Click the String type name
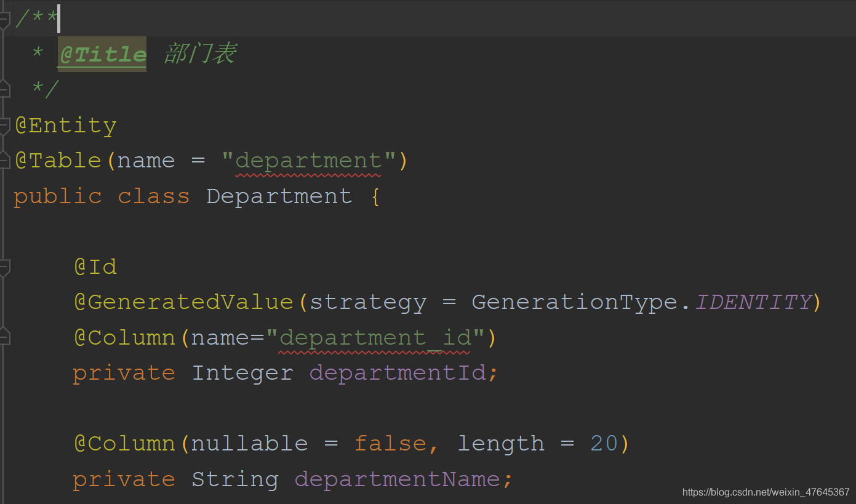Screen dimensions: 856x504 235,479
